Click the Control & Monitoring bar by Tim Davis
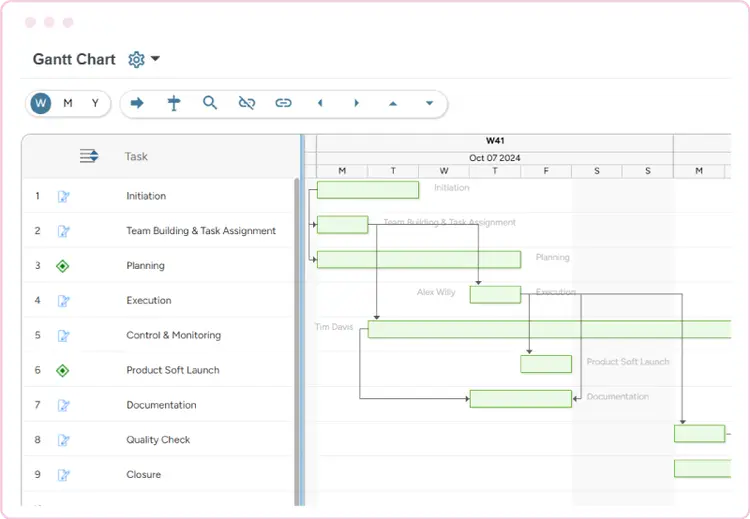The width and height of the screenshot is (750, 519). 550,330
